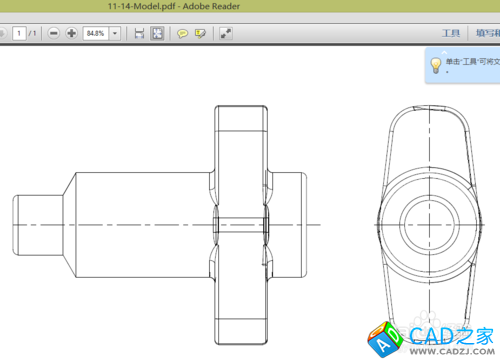Open the zoom level dropdown arrow

[x=115, y=33]
